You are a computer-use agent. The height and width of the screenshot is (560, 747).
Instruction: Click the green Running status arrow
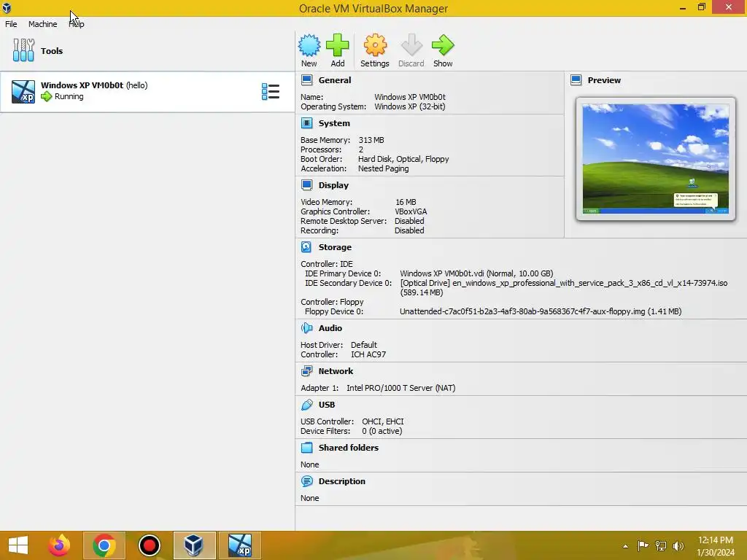coord(46,96)
